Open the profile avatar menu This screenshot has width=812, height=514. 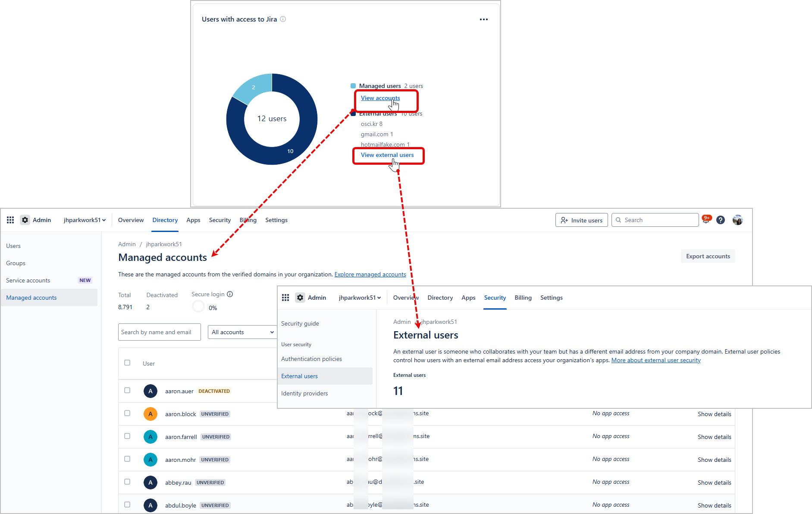738,220
